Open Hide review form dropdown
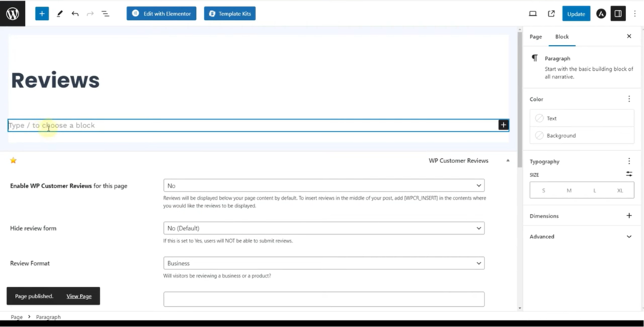 click(323, 228)
